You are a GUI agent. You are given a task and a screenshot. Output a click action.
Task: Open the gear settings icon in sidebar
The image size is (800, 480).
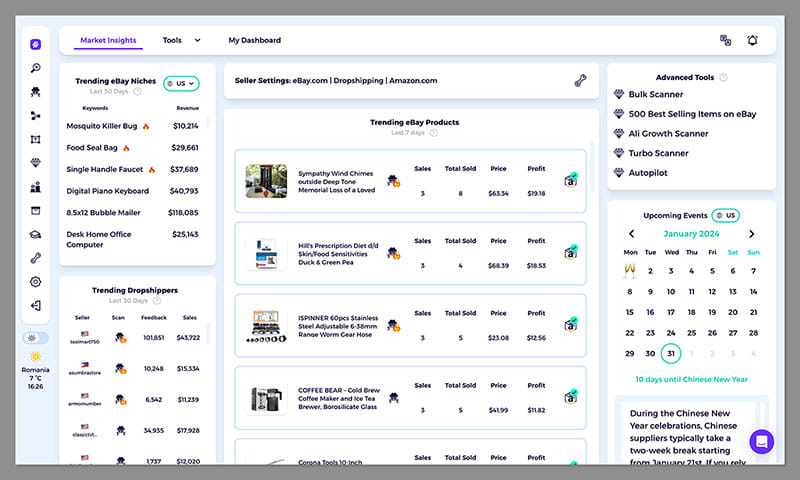pos(35,282)
